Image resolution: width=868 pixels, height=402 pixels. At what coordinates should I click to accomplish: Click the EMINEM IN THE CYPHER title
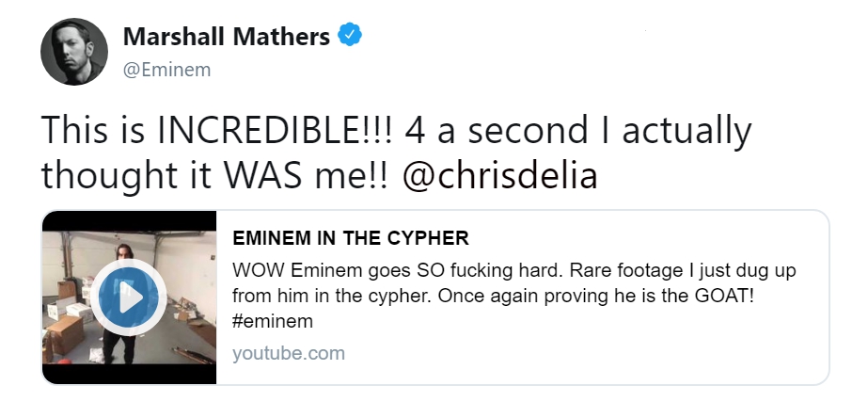[x=350, y=238]
